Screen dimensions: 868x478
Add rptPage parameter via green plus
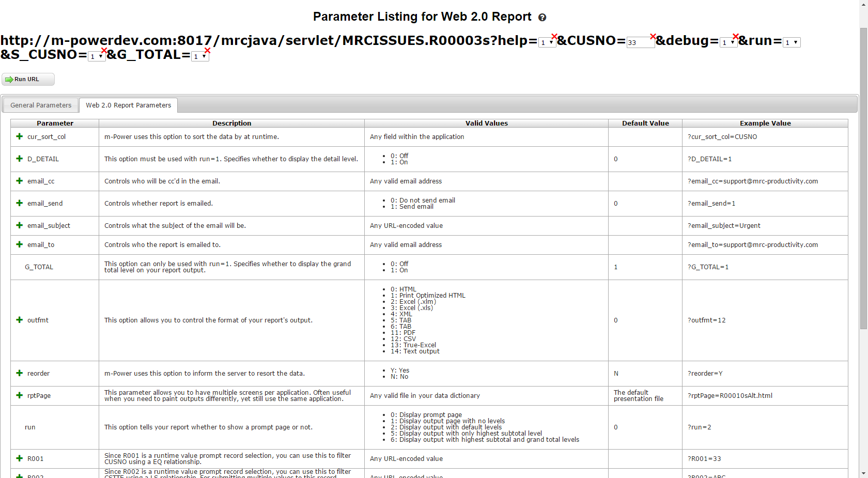[19, 395]
